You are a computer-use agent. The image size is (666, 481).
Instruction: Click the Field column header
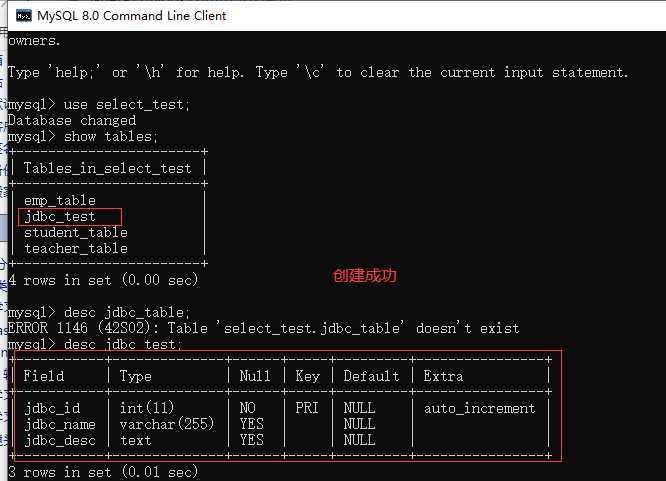point(44,376)
